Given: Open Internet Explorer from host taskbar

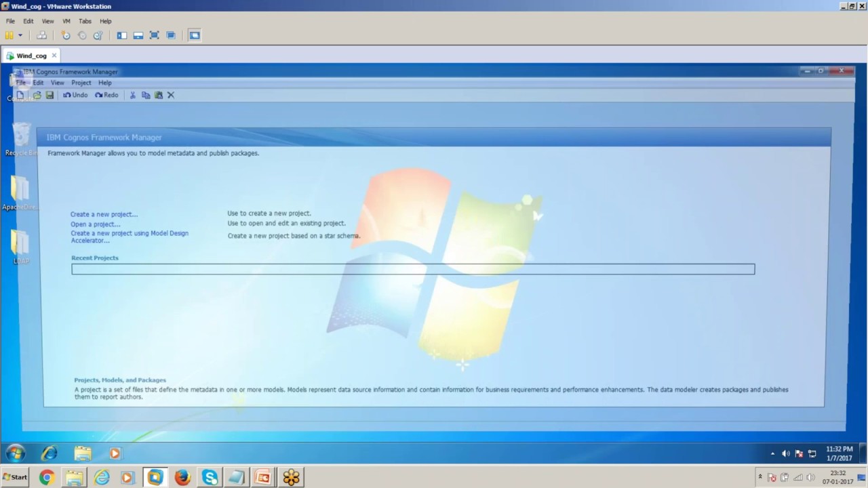Looking at the screenshot, I should pyautogui.click(x=102, y=477).
